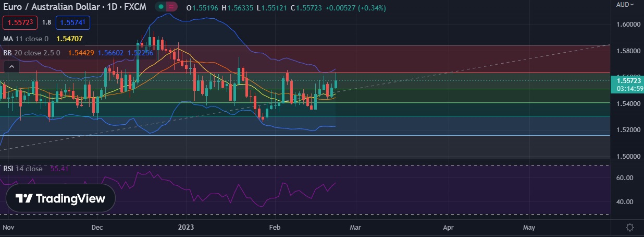Click the TradingView logo badge
This screenshot has height=237, width=644.
pos(60,198)
